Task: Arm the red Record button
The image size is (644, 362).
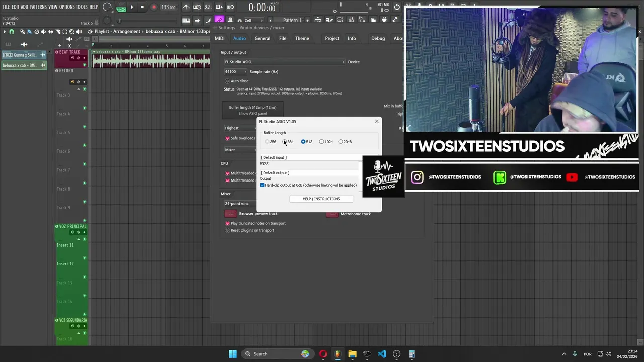Action: [154, 7]
